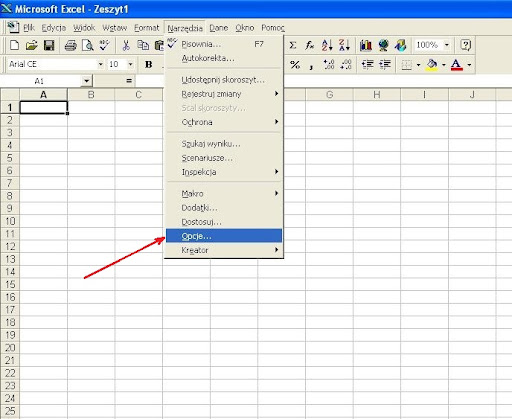This screenshot has width=512, height=419.
Task: Choose Opcje... from the Narzędzia menu
Action: (224, 236)
